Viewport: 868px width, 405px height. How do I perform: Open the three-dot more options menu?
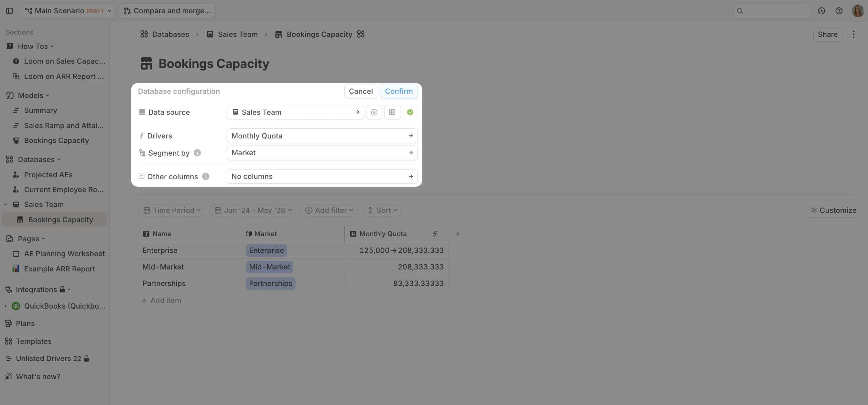click(x=853, y=34)
